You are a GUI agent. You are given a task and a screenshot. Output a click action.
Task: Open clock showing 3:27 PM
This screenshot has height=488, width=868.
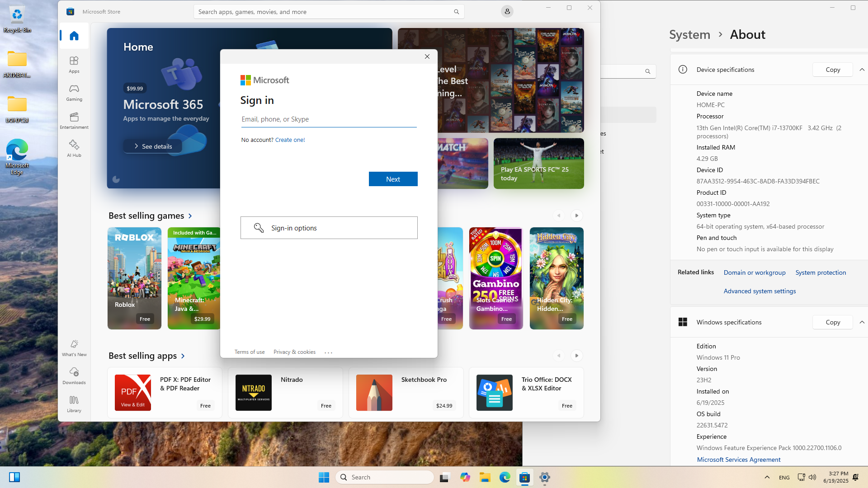click(835, 477)
